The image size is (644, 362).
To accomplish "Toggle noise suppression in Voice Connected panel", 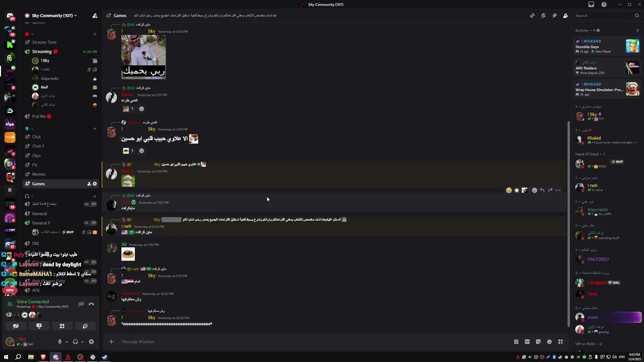I will point(81,304).
